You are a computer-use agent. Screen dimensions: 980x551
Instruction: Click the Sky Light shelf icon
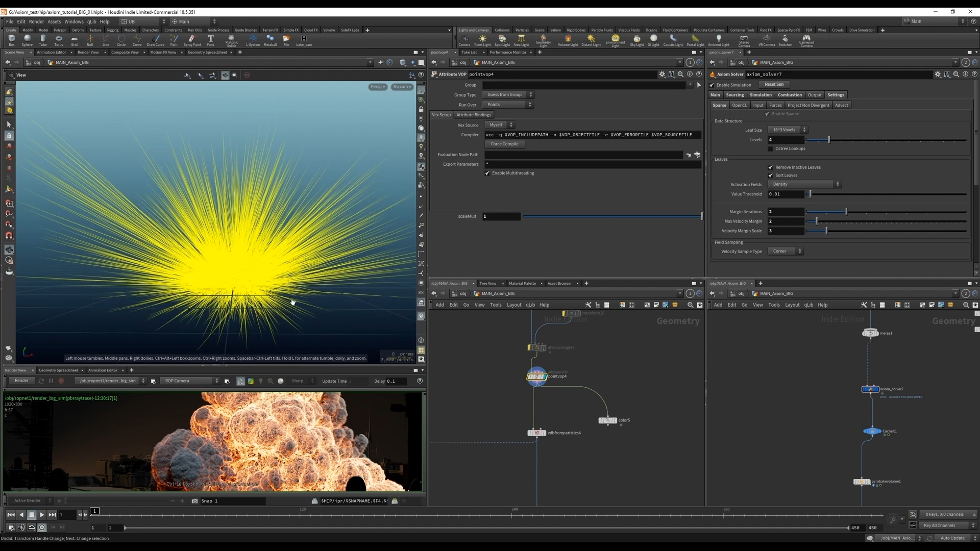click(636, 40)
